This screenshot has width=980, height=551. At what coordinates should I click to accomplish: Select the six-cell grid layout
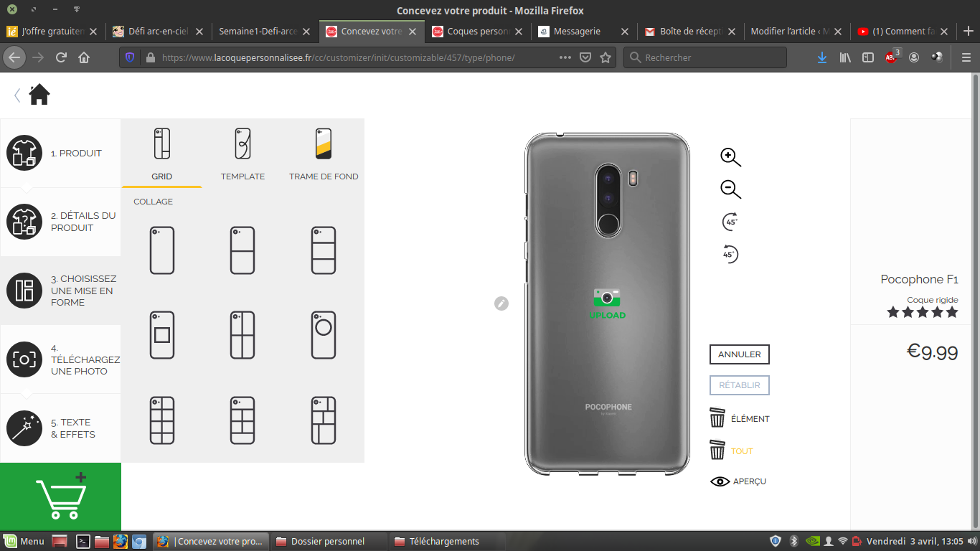coord(242,420)
